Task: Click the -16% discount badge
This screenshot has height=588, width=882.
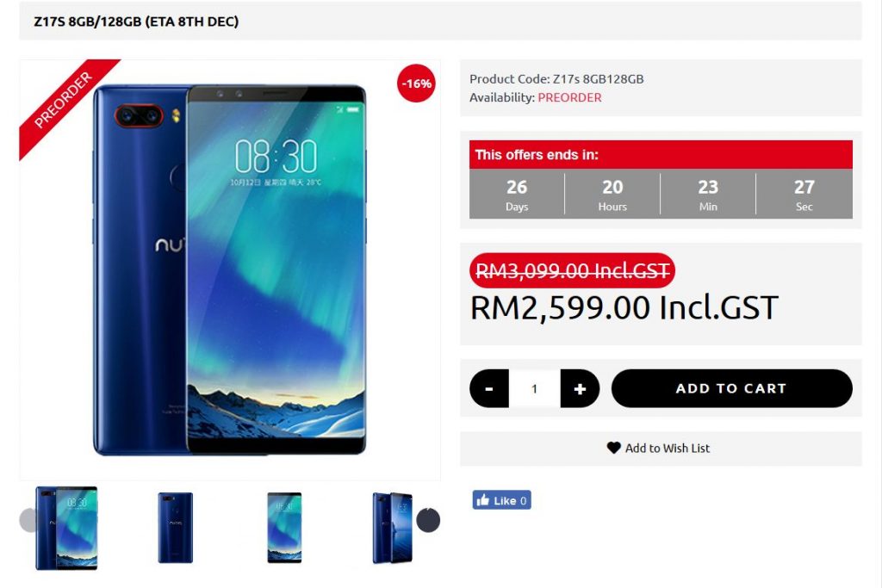Action: coord(416,84)
